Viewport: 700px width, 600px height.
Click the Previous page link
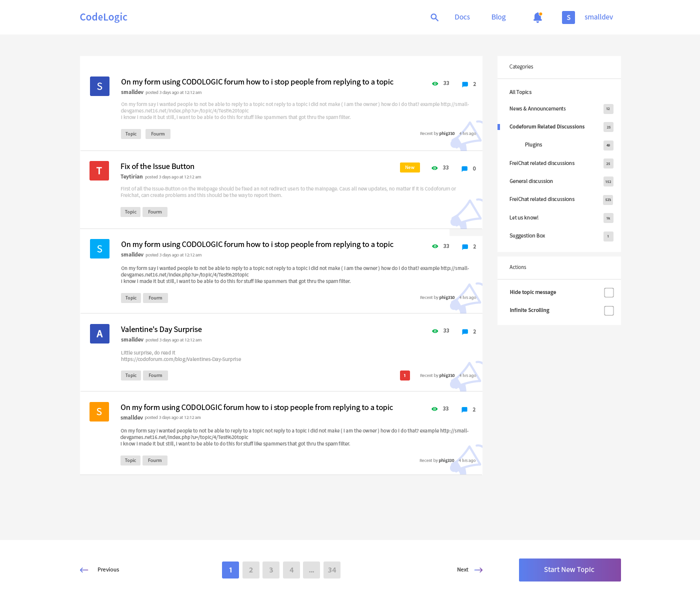coord(108,569)
